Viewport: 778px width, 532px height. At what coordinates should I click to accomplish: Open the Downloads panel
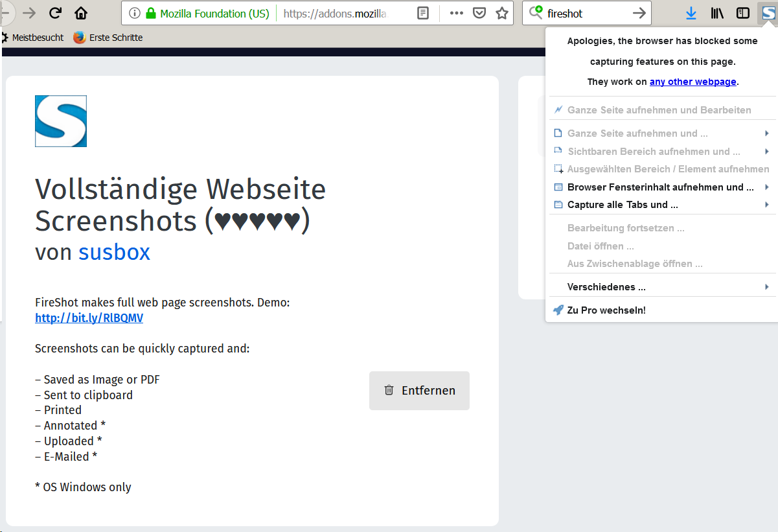coord(691,13)
